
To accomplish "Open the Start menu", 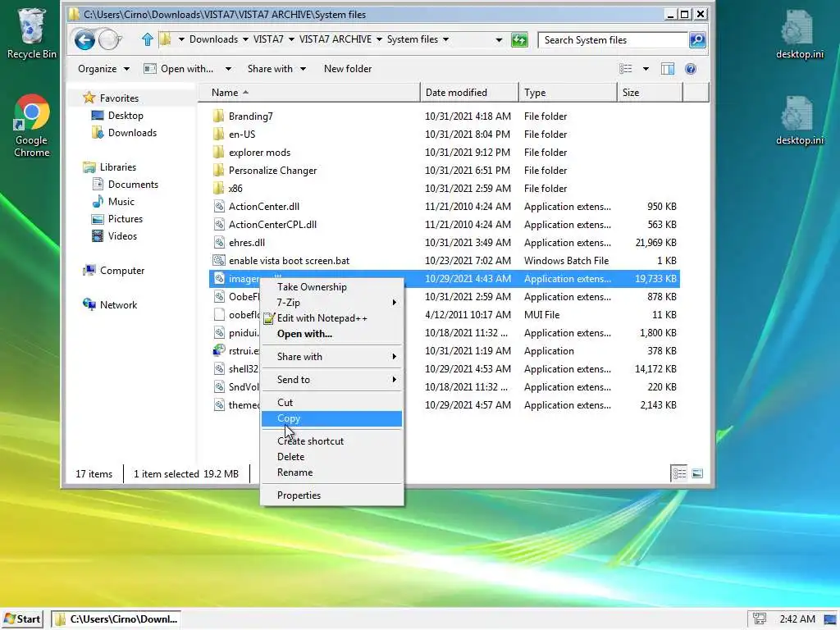I will click(22, 619).
